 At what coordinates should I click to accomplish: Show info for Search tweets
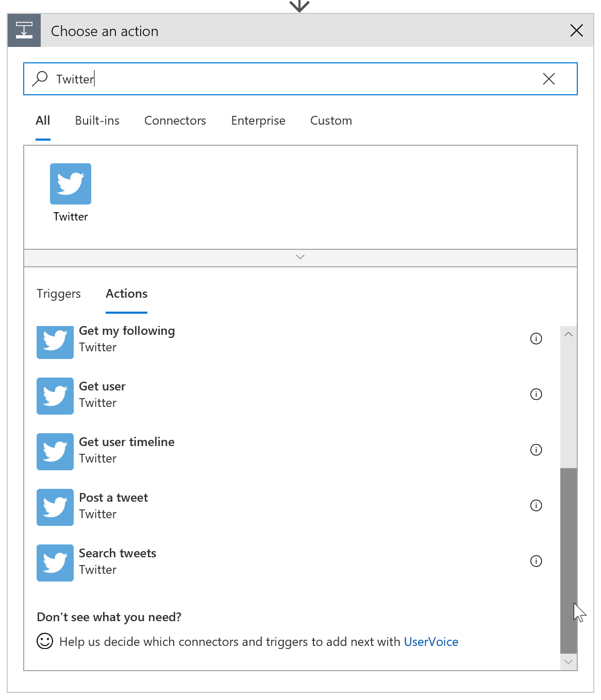(x=536, y=561)
